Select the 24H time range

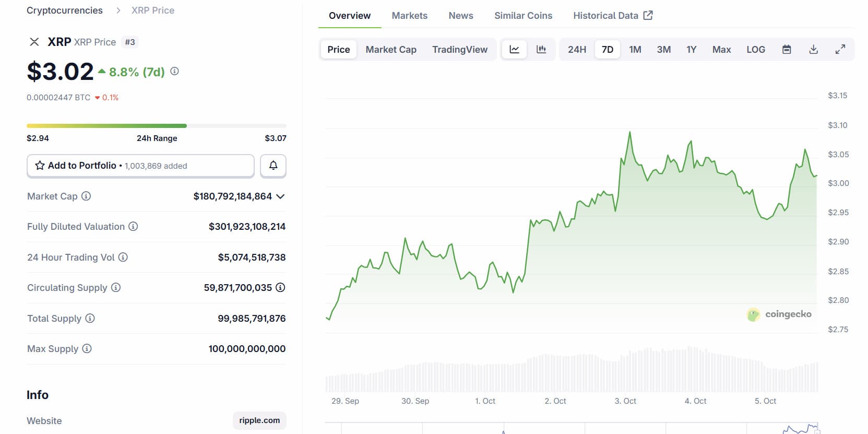pos(577,50)
